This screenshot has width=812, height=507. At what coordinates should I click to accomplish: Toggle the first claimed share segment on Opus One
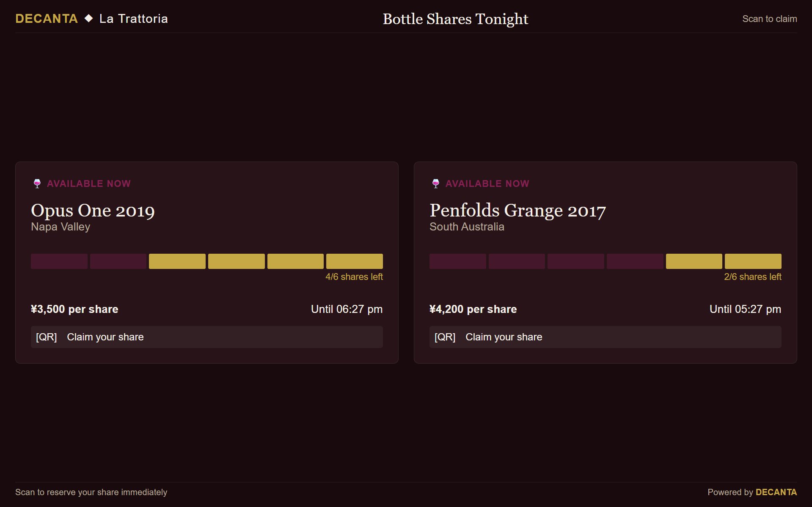coord(59,261)
